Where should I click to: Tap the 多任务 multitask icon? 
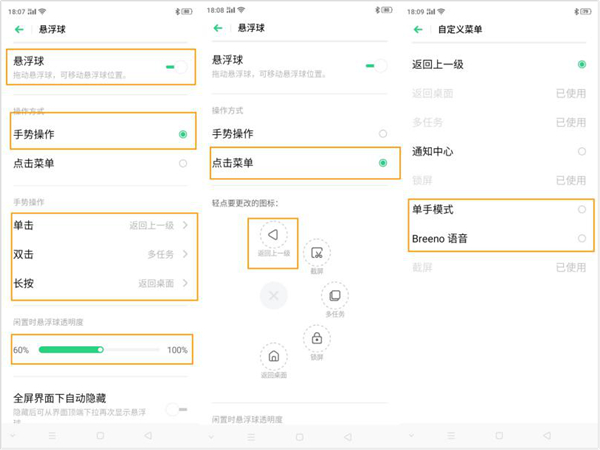pyautogui.click(x=334, y=296)
